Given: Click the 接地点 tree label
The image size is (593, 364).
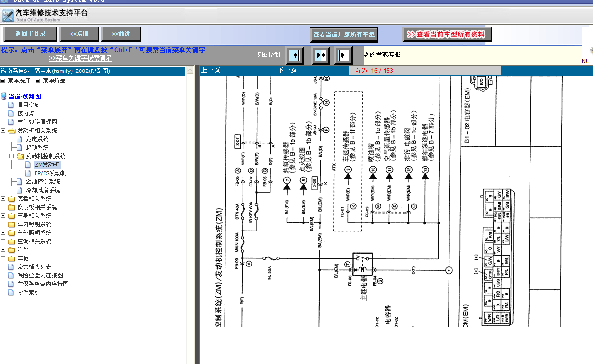Looking at the screenshot, I should point(26,114).
